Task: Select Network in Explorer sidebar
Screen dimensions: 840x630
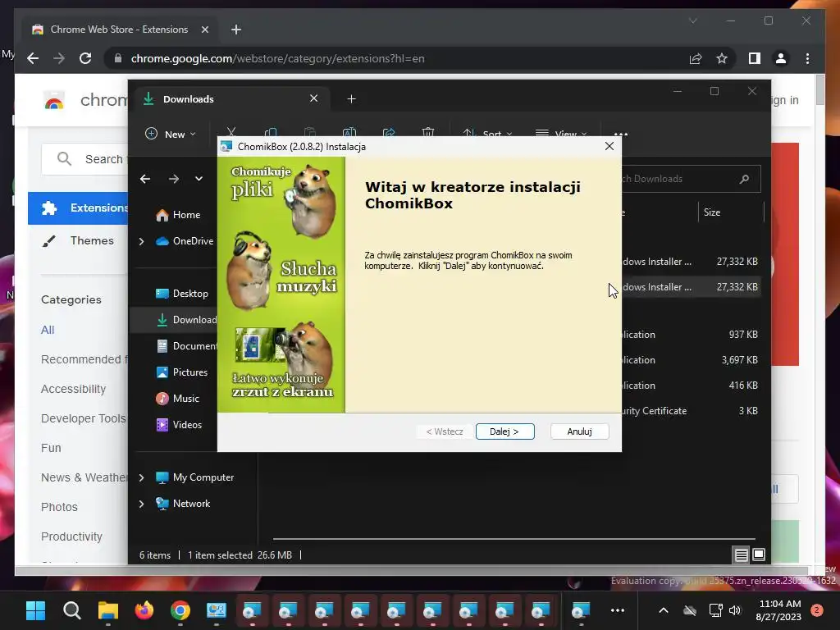Action: [x=183, y=504]
